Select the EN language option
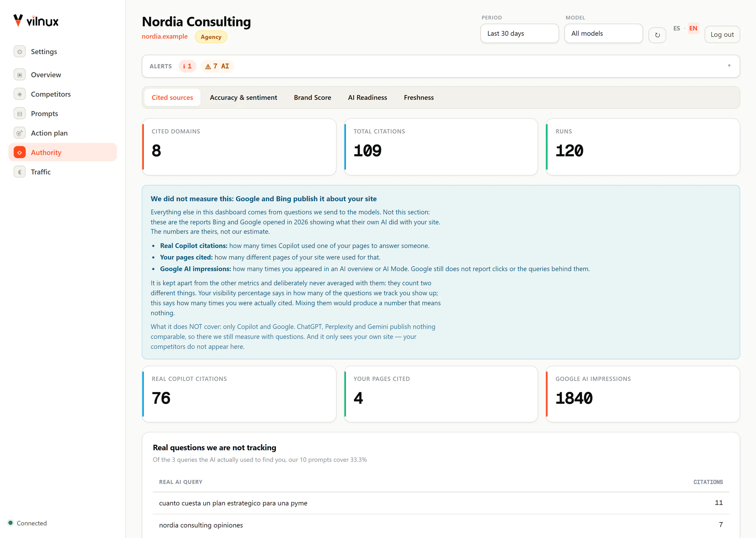The image size is (756, 538). pyautogui.click(x=693, y=28)
